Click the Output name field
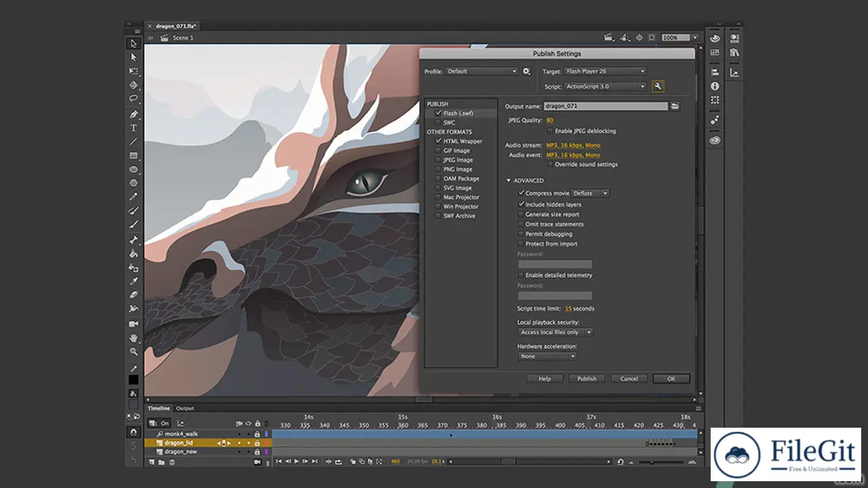The height and width of the screenshot is (488, 868). (x=606, y=106)
